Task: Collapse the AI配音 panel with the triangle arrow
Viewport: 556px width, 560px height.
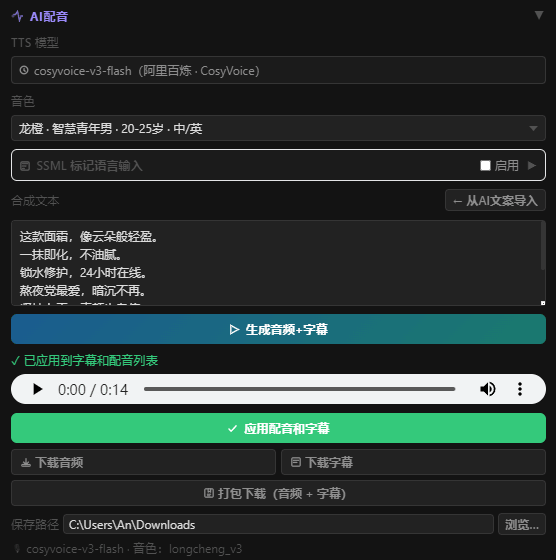Action: pyautogui.click(x=539, y=15)
